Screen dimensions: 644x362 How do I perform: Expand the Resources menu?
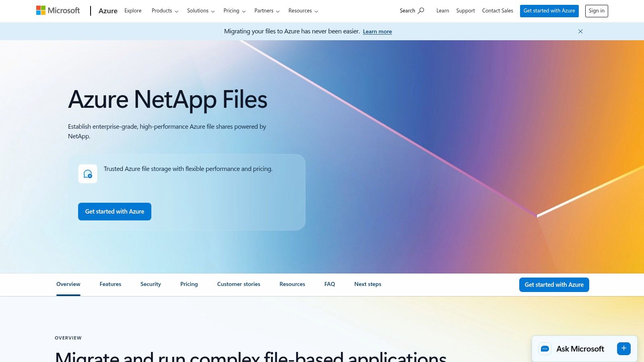click(x=303, y=11)
